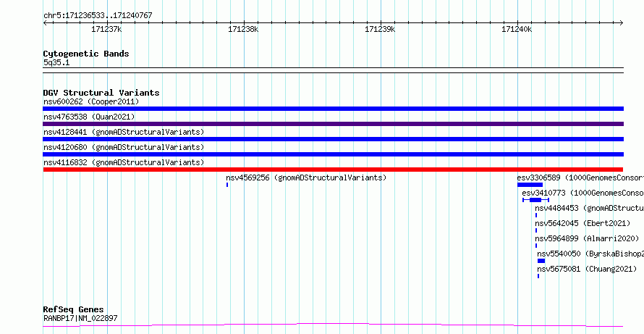The image size is (644, 334).
Task: Select the Cytogenetic Bands track title
Action: tap(86, 54)
